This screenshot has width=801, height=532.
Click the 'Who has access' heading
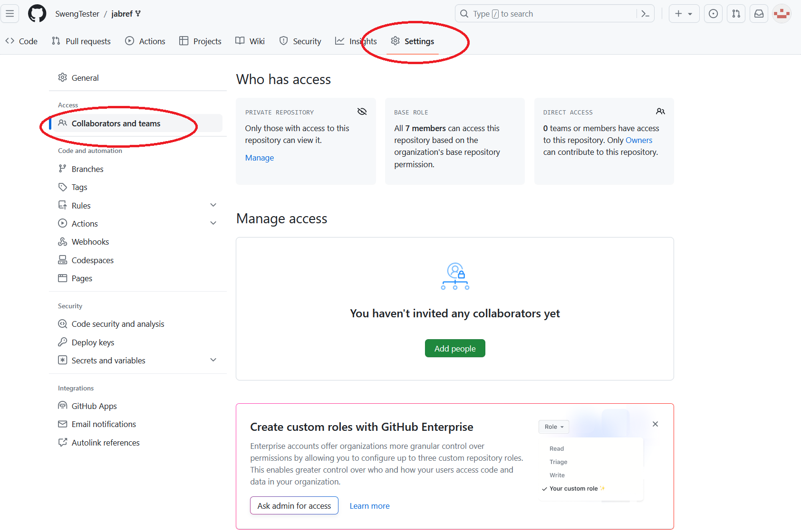tap(283, 79)
